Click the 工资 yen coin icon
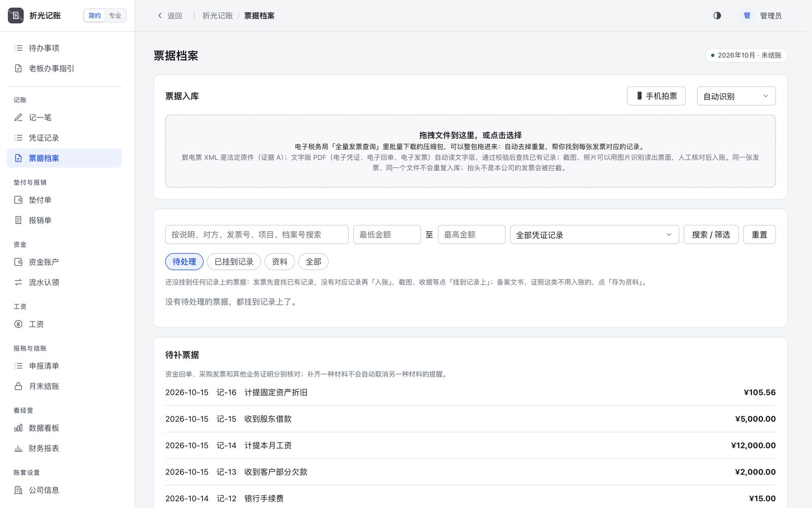 [x=18, y=324]
